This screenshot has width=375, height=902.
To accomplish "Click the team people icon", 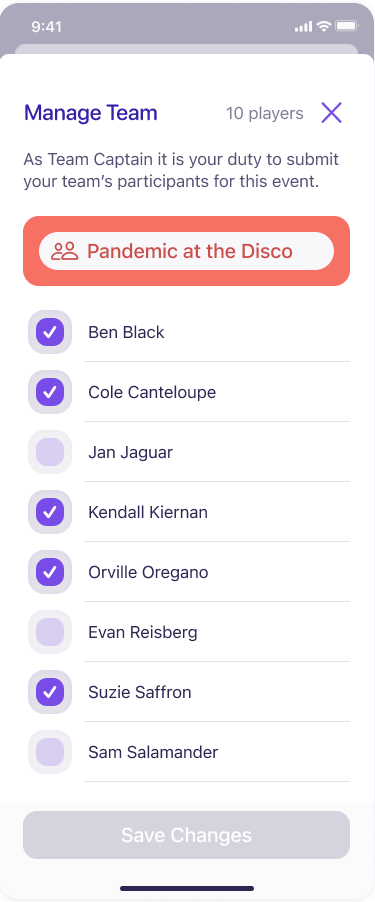I will click(x=64, y=251).
